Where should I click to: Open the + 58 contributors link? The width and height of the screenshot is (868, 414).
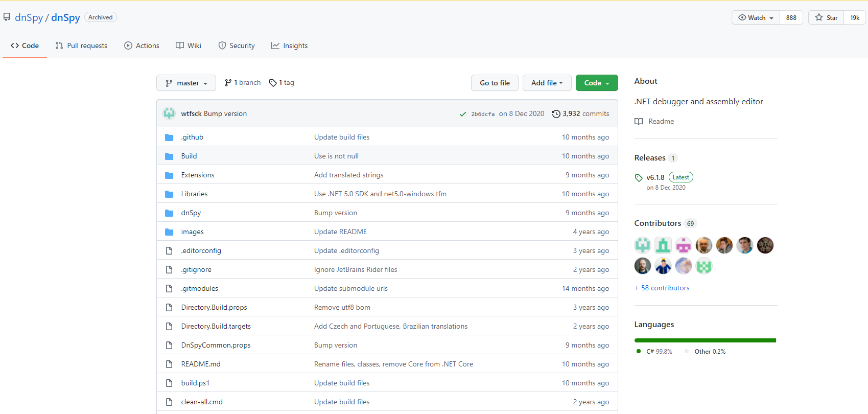662,288
